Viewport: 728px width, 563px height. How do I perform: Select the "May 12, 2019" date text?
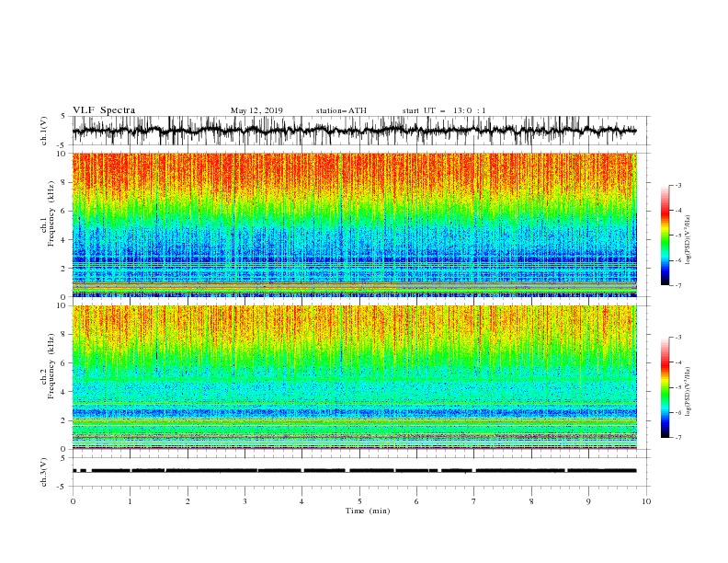(256, 110)
